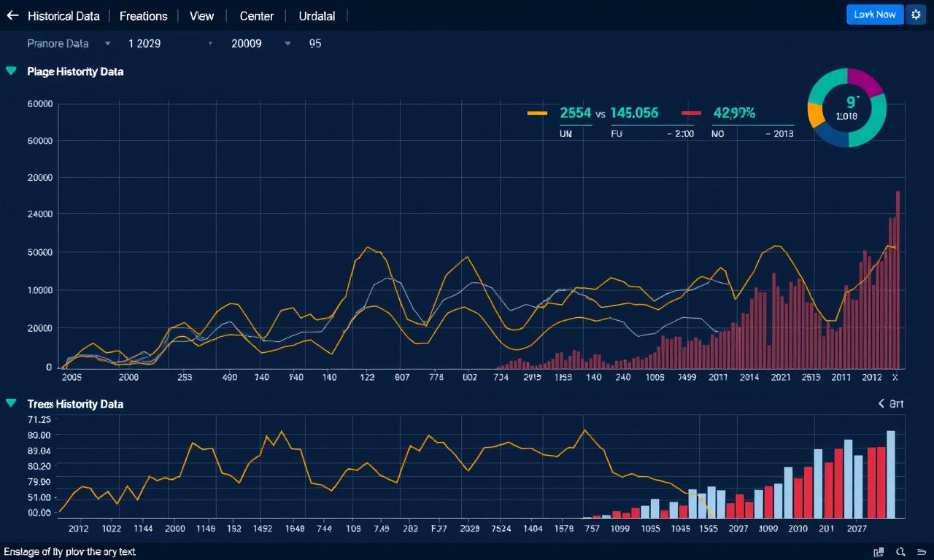Image resolution: width=934 pixels, height=560 pixels.
Task: Click the copy windows icon in status bar
Action: pyautogui.click(x=879, y=552)
